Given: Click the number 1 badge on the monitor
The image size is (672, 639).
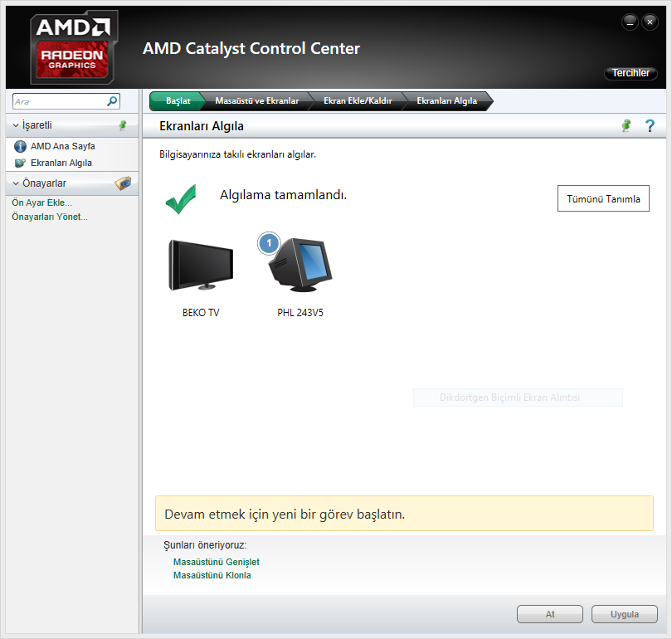Looking at the screenshot, I should (x=269, y=243).
